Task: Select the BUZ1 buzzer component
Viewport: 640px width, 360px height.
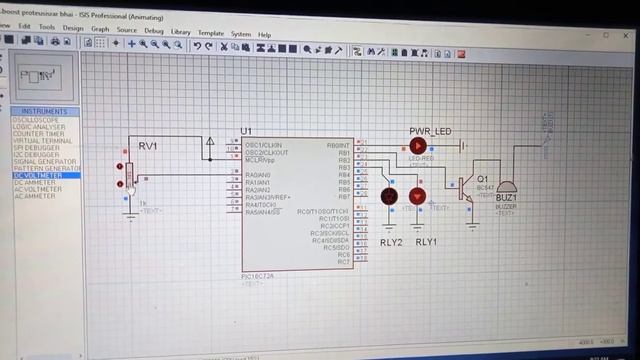Action: 507,187
